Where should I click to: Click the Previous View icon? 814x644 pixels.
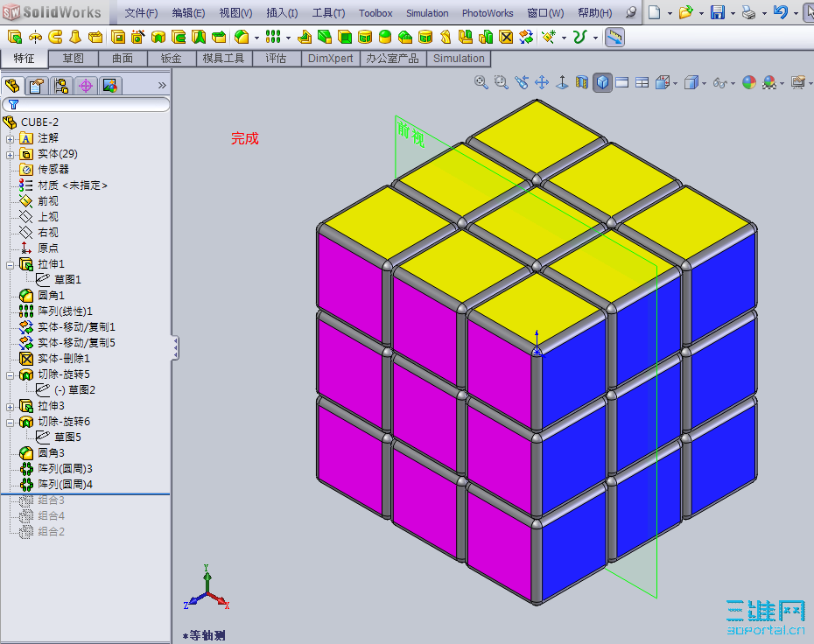(x=522, y=82)
